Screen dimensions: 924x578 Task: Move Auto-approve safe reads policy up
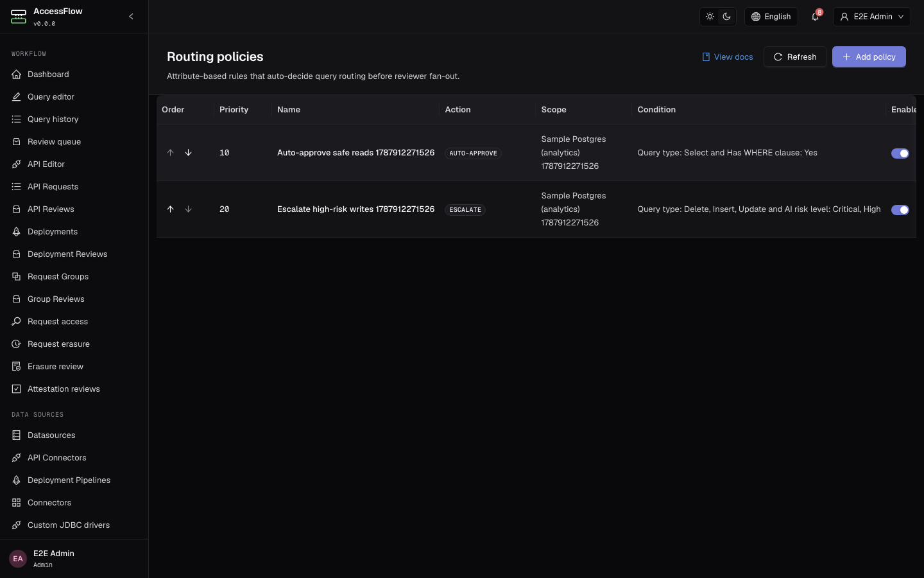pyautogui.click(x=170, y=153)
